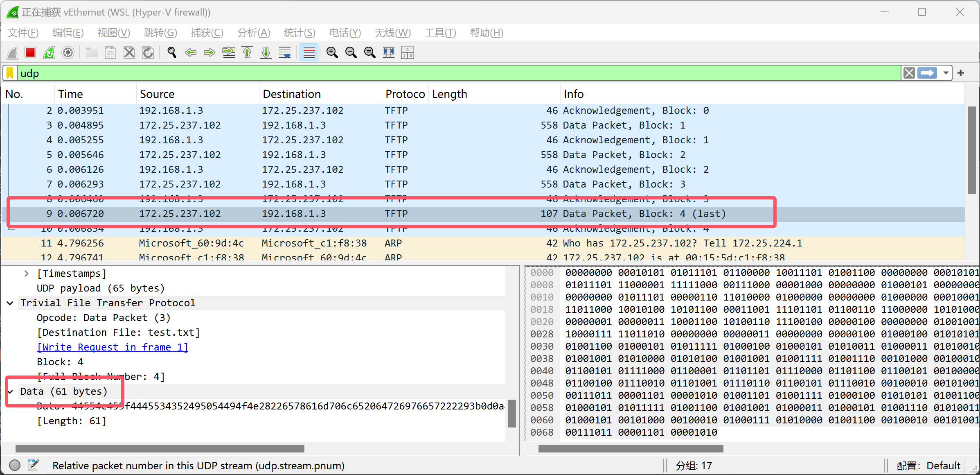980x475 pixels.
Task: Open the 无线(W) menu
Action: coord(393,33)
